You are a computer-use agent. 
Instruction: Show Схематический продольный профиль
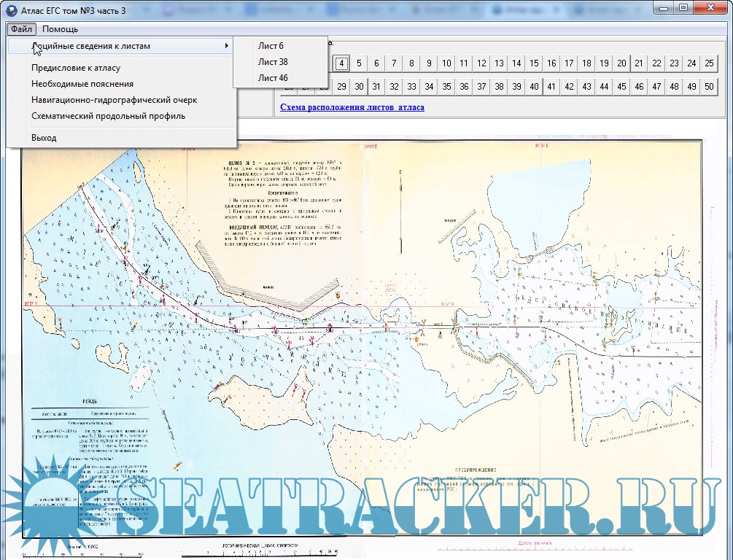point(108,116)
